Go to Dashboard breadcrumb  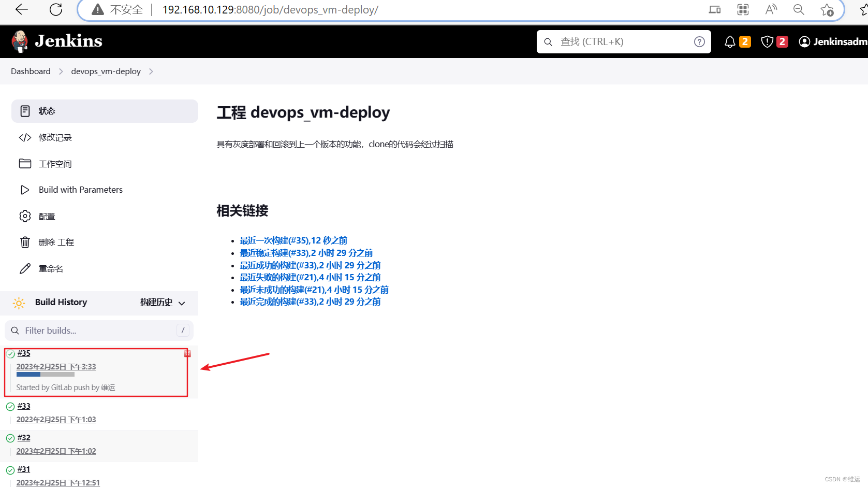pos(31,71)
